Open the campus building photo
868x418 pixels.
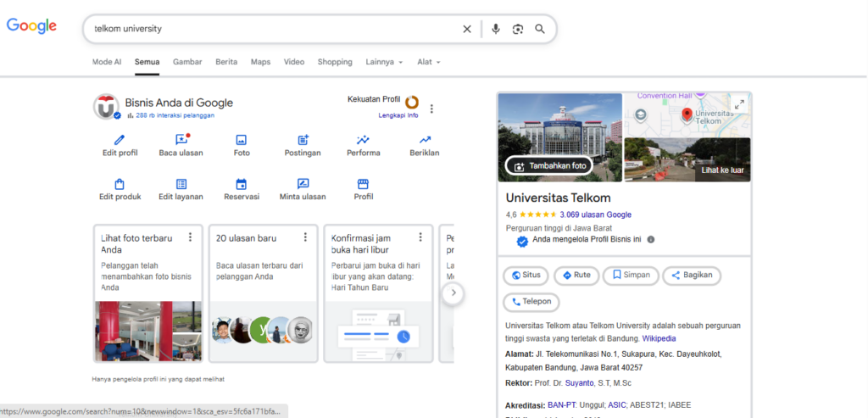559,137
